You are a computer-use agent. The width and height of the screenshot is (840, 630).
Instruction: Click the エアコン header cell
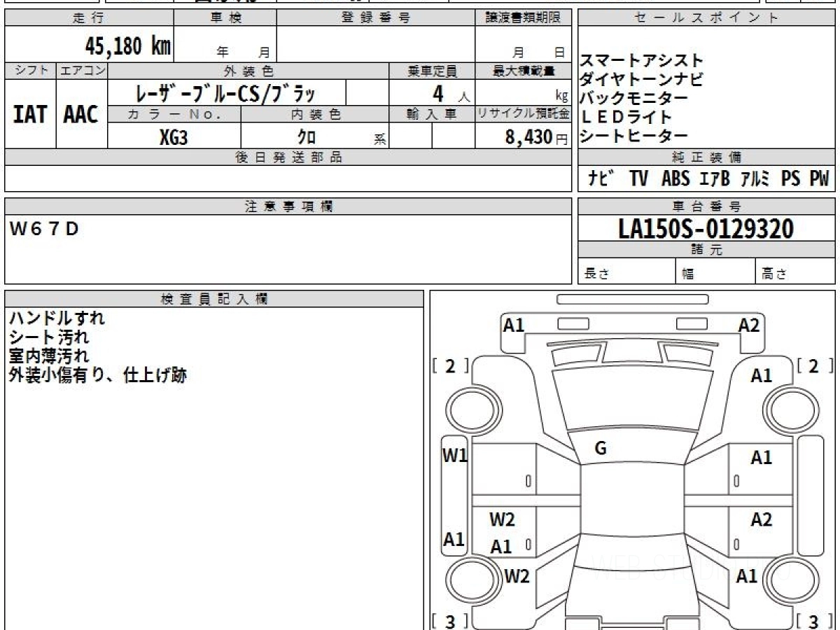82,71
